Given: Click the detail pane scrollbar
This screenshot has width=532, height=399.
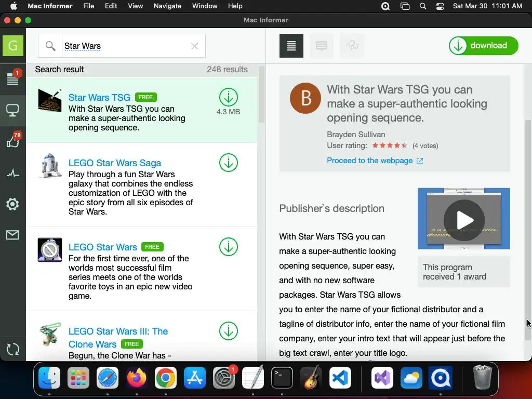Looking at the screenshot, I should [528, 230].
